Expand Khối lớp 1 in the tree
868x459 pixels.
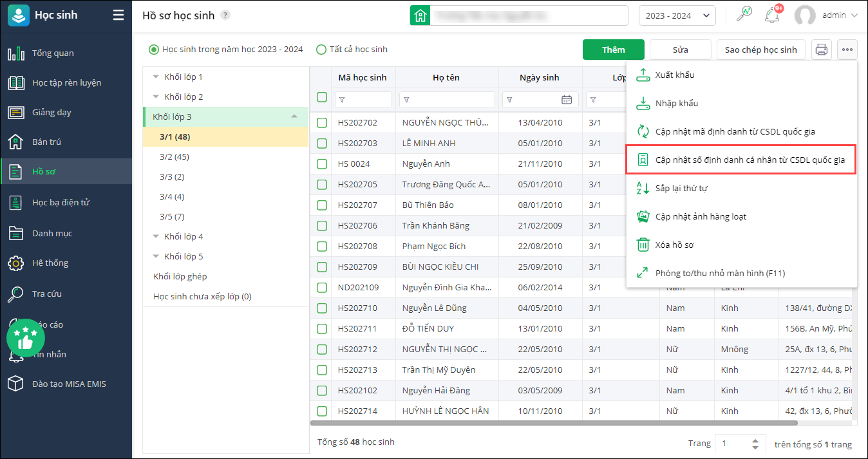[x=156, y=77]
